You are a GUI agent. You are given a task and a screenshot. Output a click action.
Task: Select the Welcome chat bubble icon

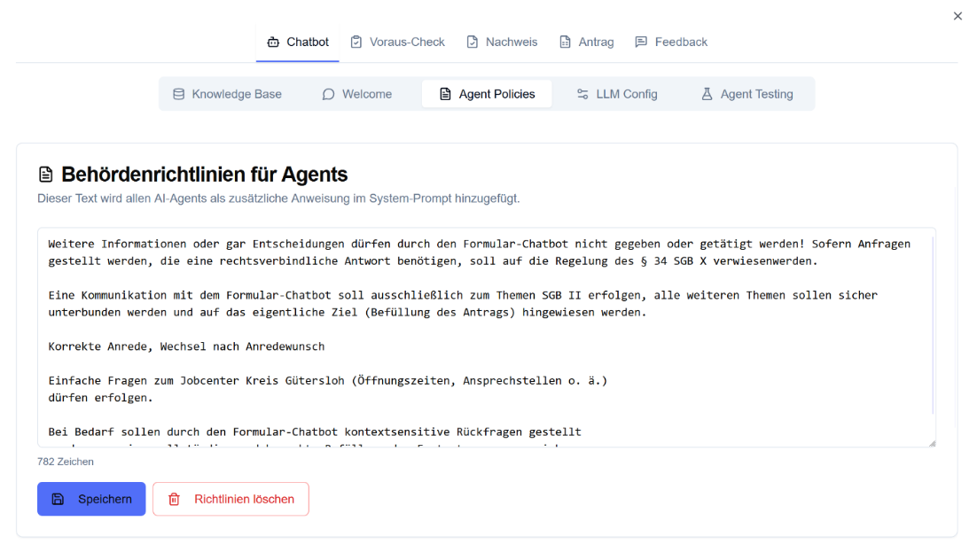(328, 94)
